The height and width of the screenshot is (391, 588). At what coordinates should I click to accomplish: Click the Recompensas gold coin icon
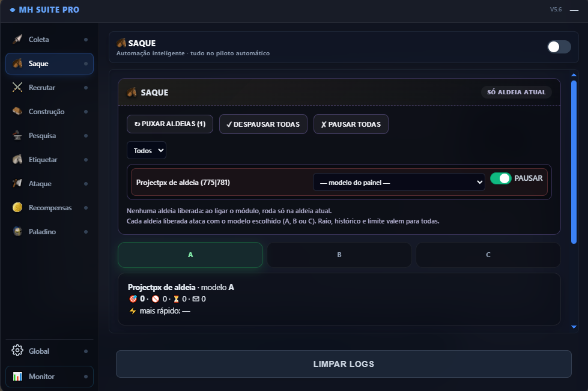(17, 207)
